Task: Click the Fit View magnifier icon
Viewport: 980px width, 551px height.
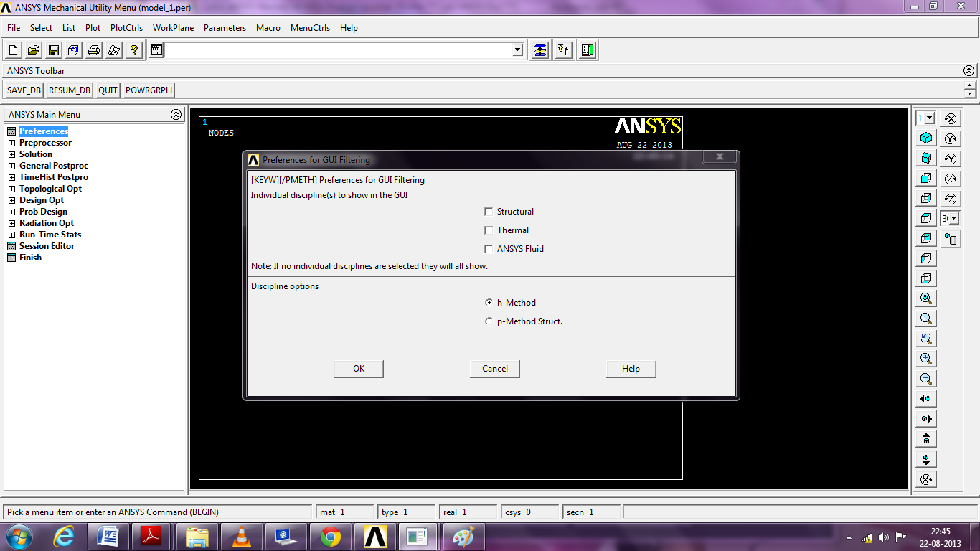Action: [926, 298]
